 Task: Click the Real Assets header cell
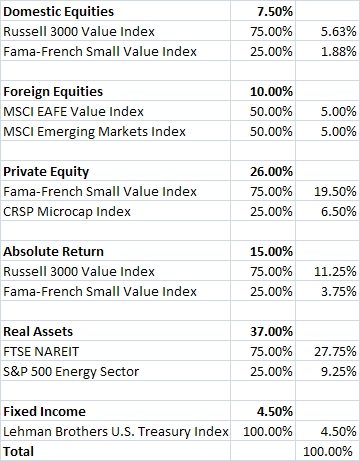click(115, 331)
